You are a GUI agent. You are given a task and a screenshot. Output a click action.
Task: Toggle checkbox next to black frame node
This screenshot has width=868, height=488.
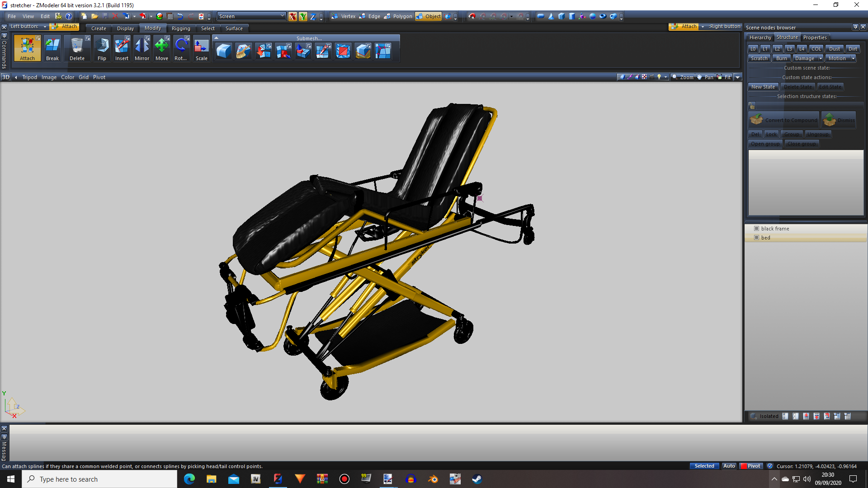click(756, 229)
